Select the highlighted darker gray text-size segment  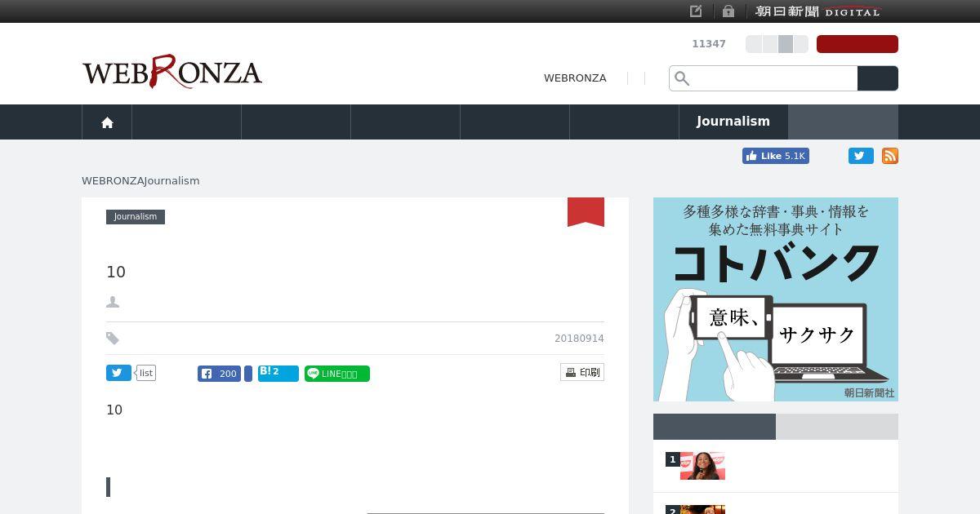(785, 44)
